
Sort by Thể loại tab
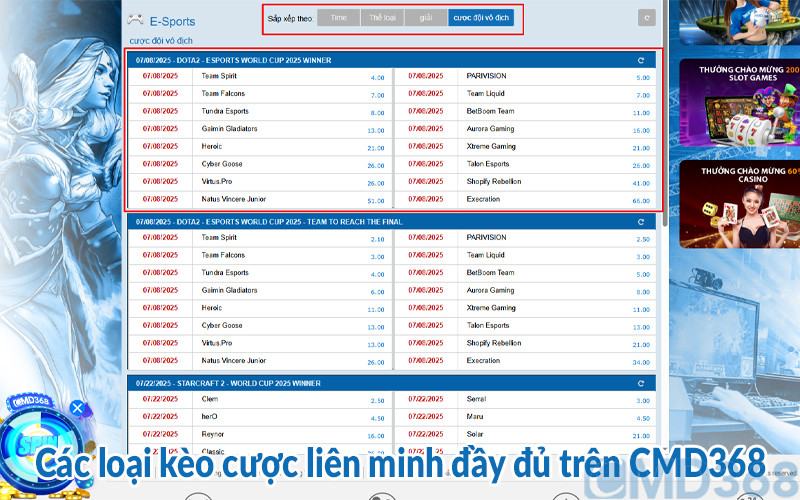point(382,17)
